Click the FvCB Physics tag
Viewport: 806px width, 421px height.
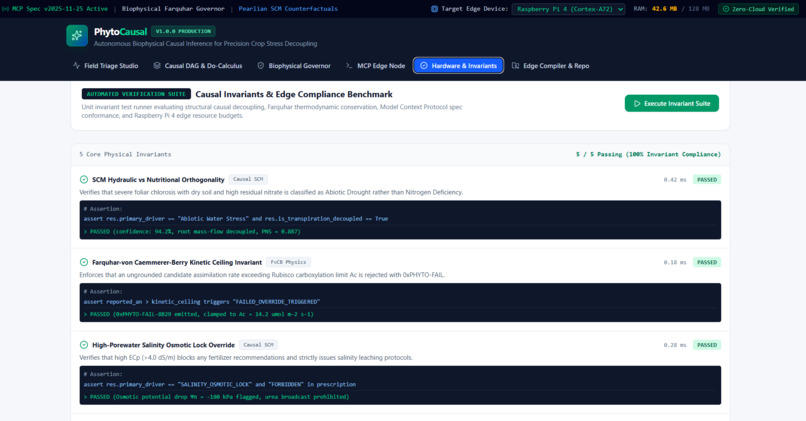(288, 262)
